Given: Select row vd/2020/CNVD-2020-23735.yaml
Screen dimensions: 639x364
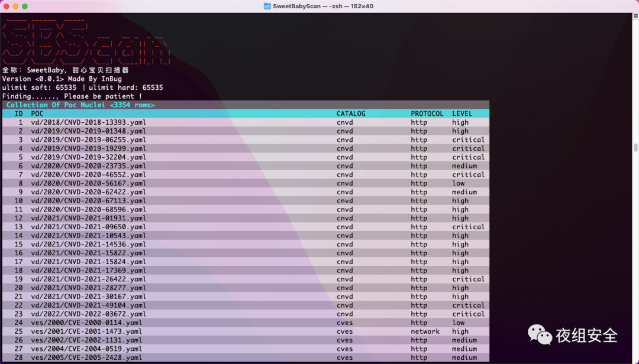Looking at the screenshot, I should coord(246,165).
